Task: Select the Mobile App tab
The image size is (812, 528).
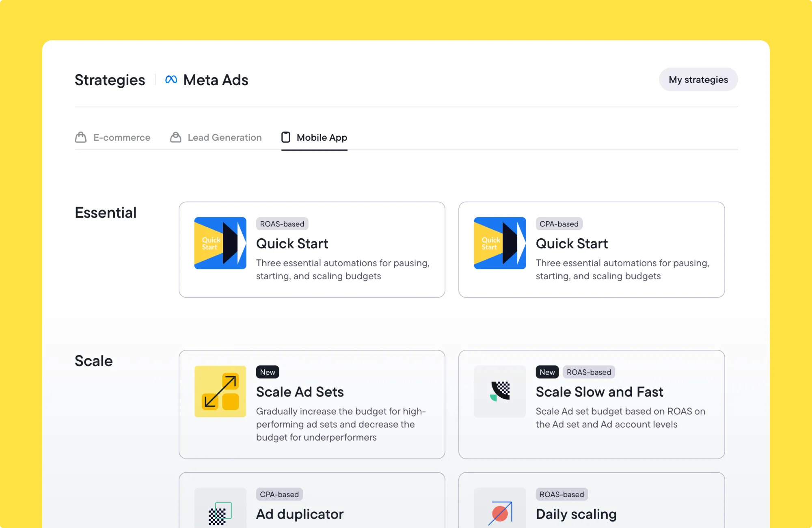Action: [322, 138]
